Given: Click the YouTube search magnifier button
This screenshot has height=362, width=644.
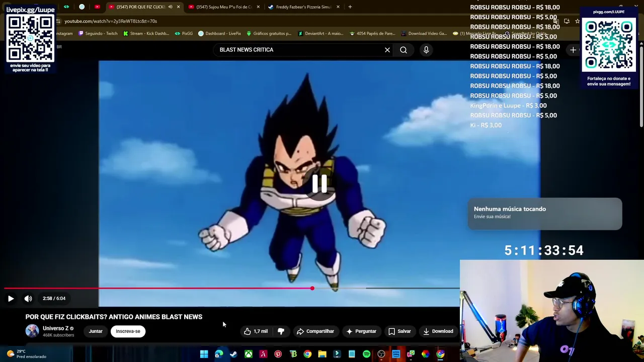Looking at the screenshot, I should pos(404,50).
